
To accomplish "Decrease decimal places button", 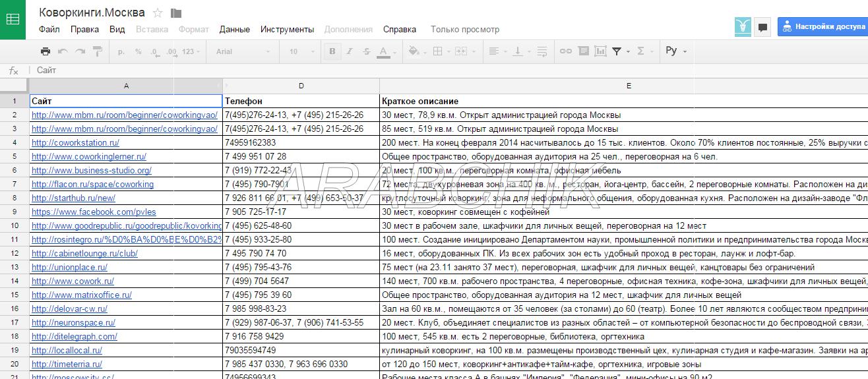I will click(154, 51).
